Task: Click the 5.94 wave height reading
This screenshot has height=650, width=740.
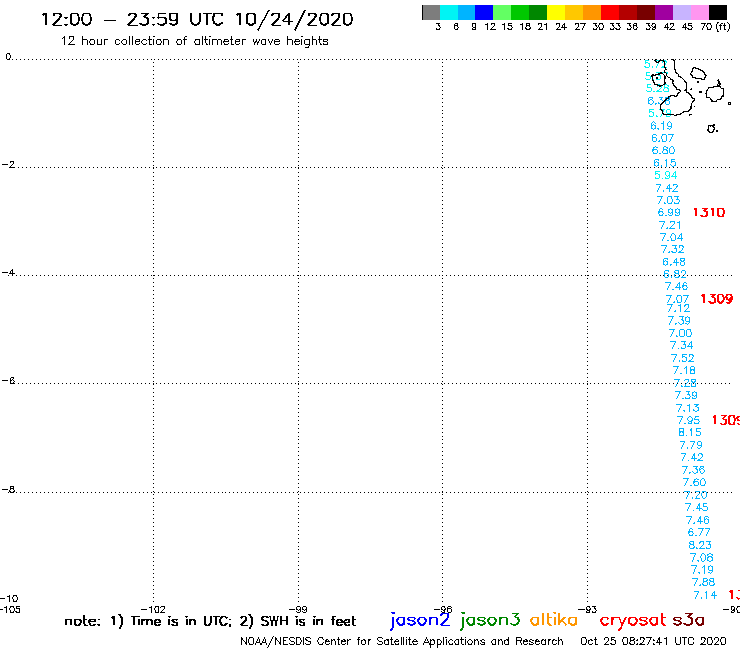Action: (x=666, y=175)
